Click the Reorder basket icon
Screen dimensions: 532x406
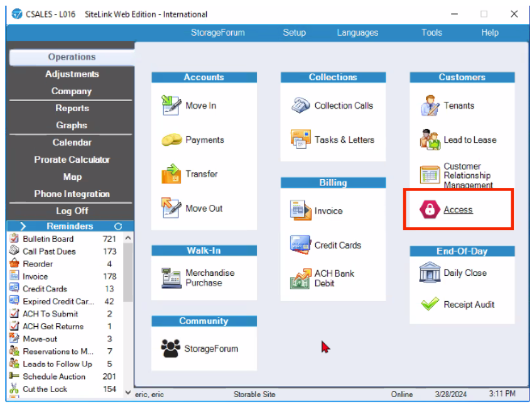tap(14, 263)
